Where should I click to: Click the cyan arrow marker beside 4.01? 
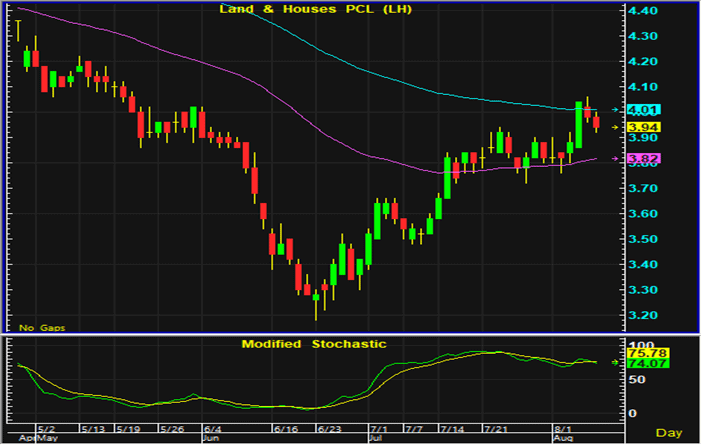point(615,109)
